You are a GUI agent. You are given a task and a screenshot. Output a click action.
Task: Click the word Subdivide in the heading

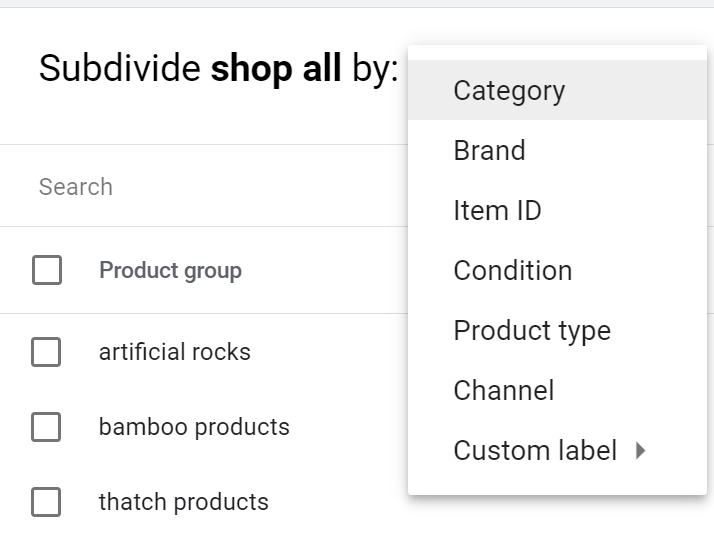121,68
